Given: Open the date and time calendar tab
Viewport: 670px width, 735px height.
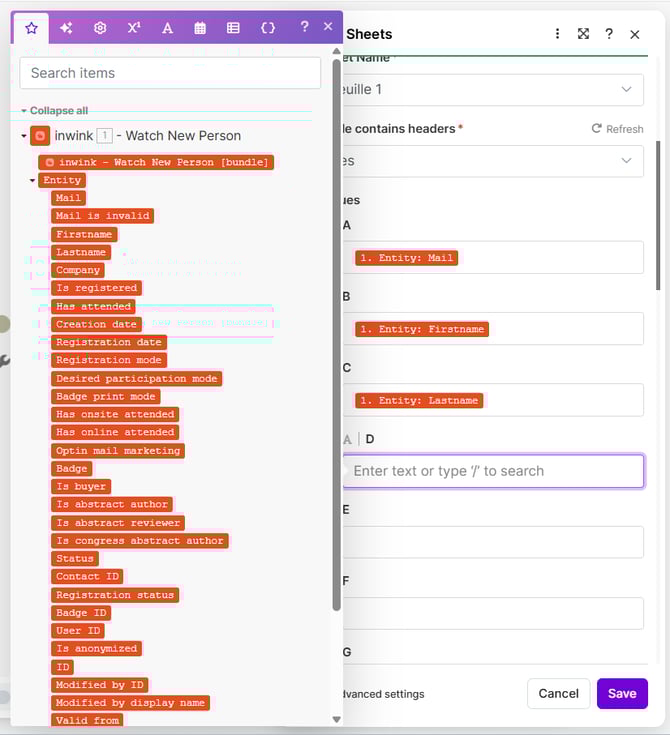Looking at the screenshot, I should coord(200,28).
